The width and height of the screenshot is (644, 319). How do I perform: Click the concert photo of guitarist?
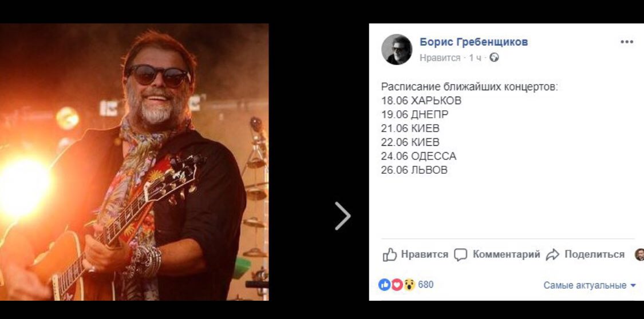[135, 162]
